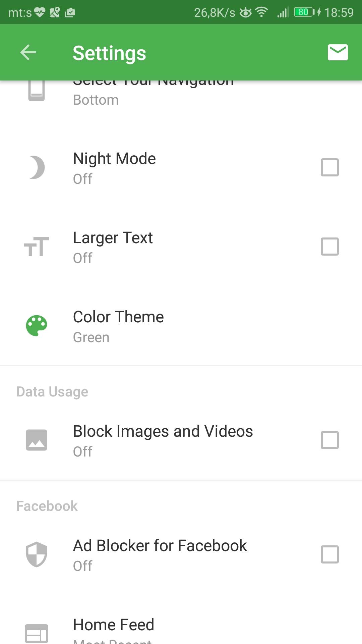Image resolution: width=362 pixels, height=644 pixels.
Task: Tap the Block Images picture icon
Action: (37, 440)
